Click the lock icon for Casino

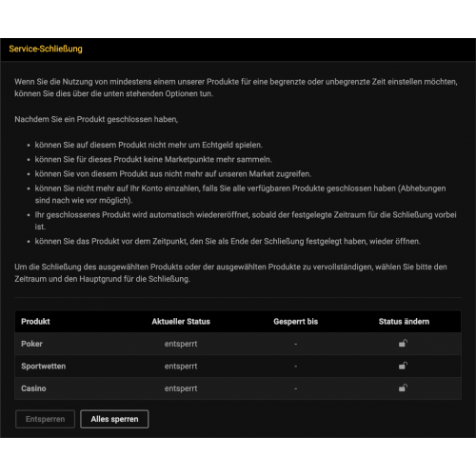(403, 387)
